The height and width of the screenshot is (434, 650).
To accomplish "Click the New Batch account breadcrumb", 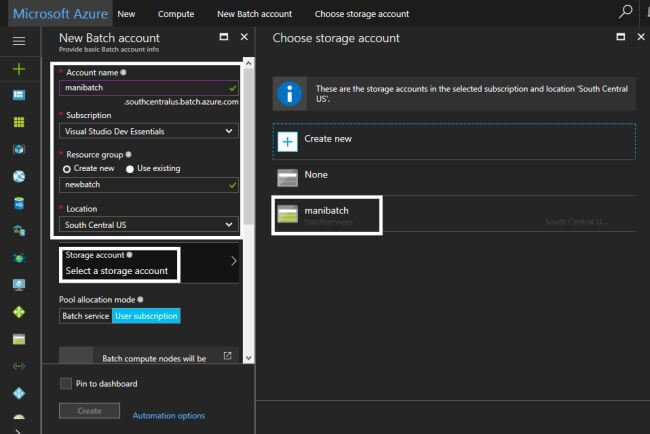I will 255,14.
